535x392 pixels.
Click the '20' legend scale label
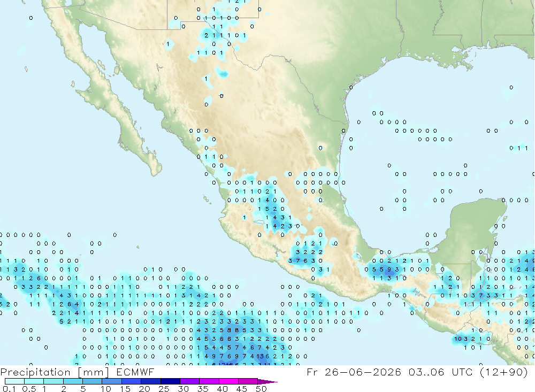click(144, 389)
